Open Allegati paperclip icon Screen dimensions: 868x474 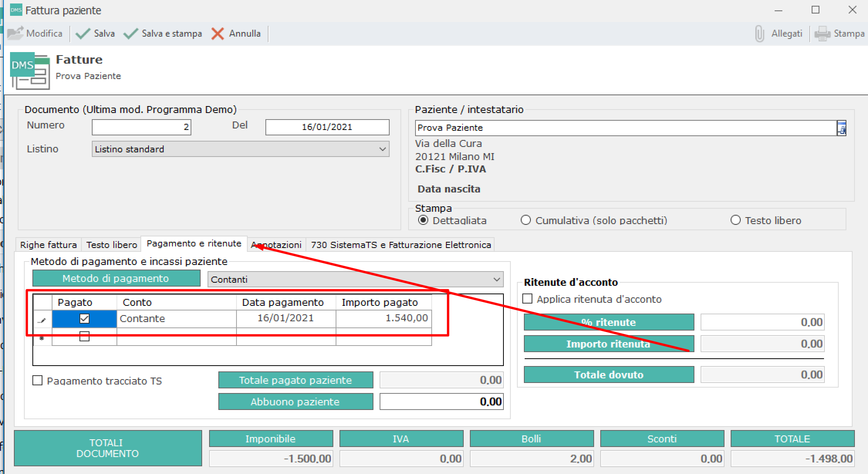pyautogui.click(x=759, y=34)
